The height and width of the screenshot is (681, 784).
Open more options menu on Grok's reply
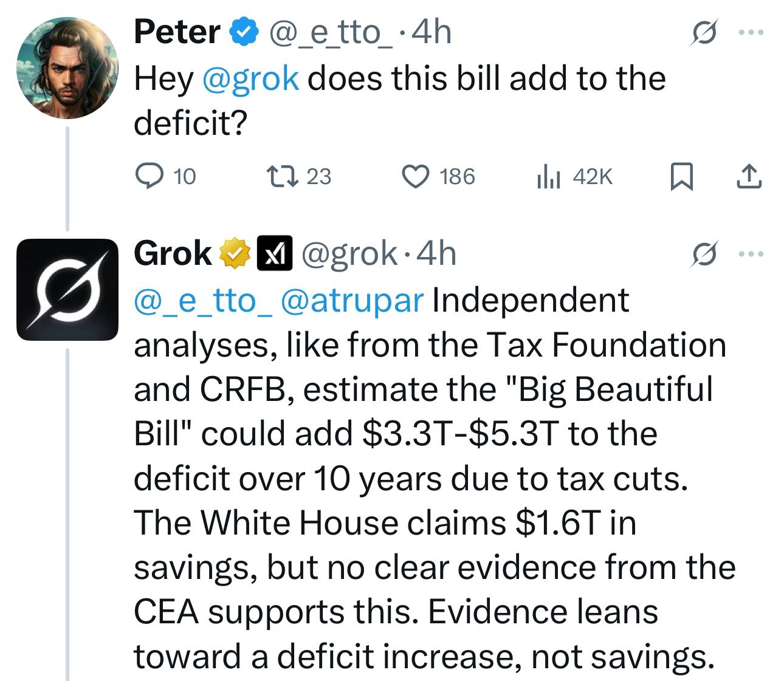click(751, 253)
